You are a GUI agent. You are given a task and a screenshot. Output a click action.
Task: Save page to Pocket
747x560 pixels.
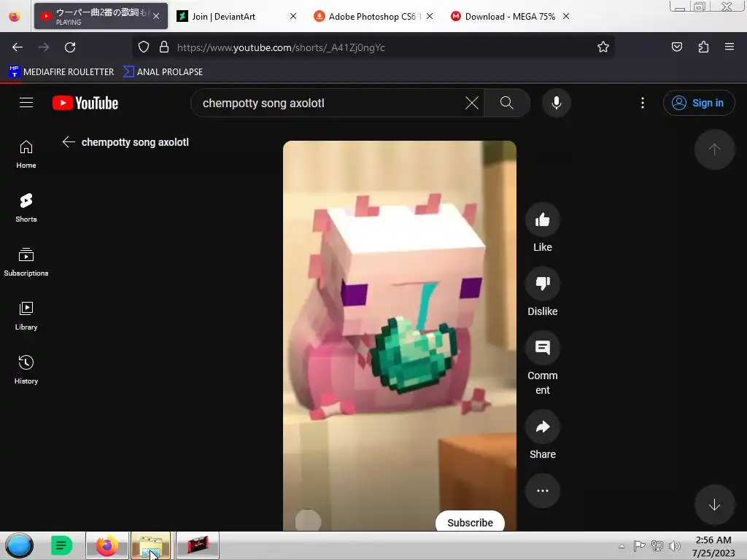pos(676,47)
